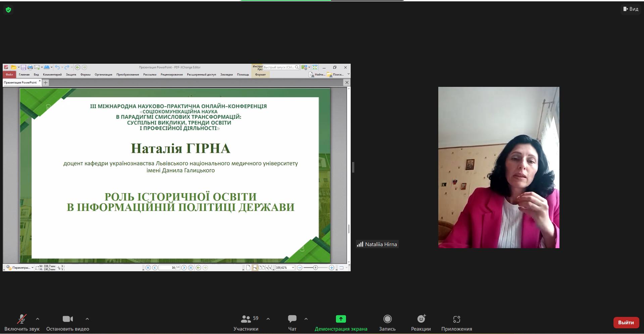The width and height of the screenshot is (644, 334).
Task: Close Презентация PowerPoint document tab
Action: 40,81
